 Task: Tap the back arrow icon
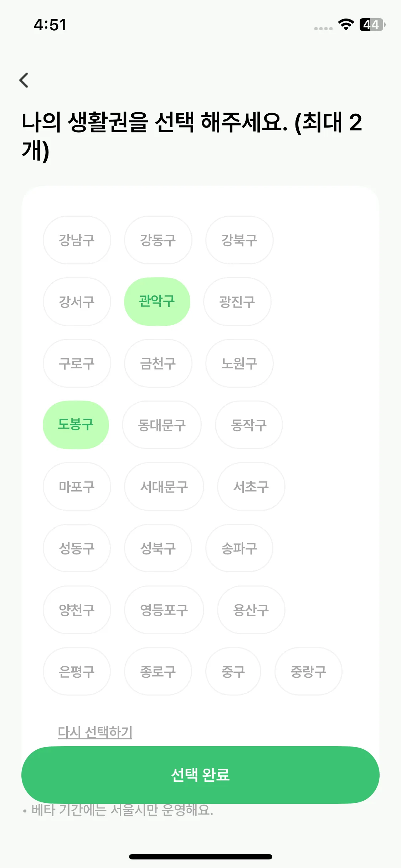click(x=24, y=80)
